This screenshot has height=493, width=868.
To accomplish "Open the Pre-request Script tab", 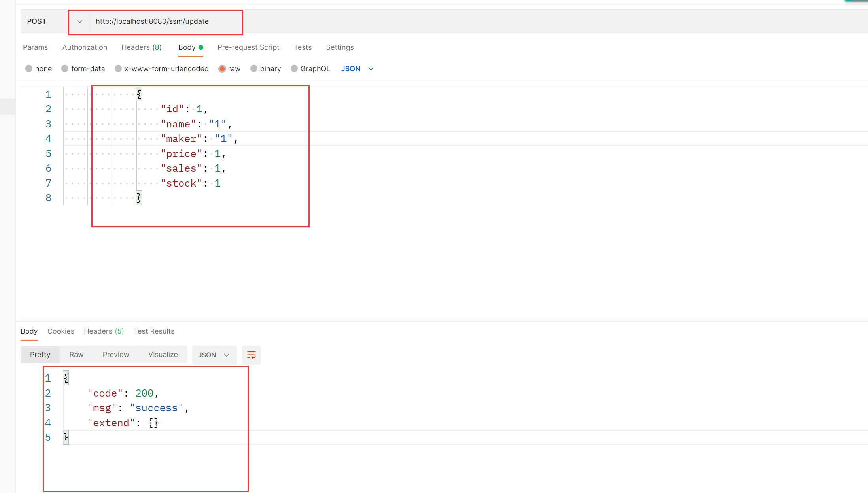I will click(x=248, y=47).
